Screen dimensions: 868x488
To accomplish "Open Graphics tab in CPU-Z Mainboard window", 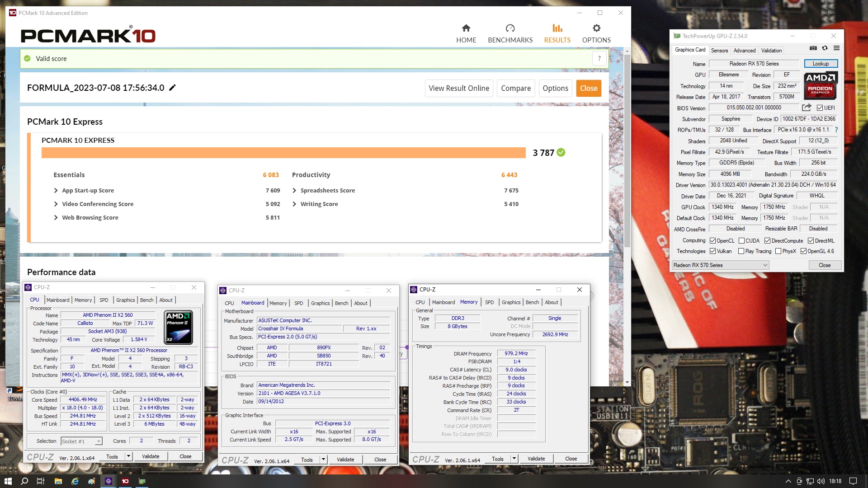I will pyautogui.click(x=320, y=303).
